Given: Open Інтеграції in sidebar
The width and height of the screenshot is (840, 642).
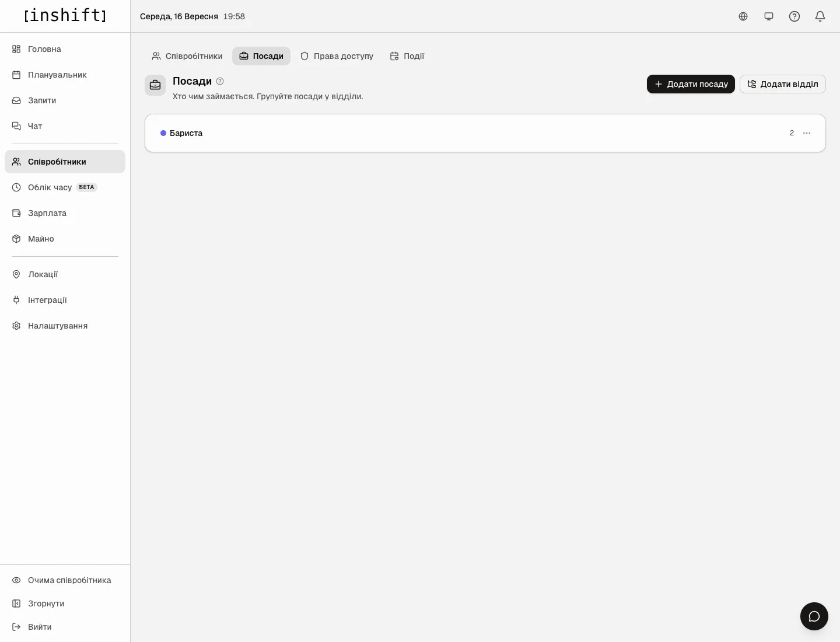Looking at the screenshot, I should (65, 300).
